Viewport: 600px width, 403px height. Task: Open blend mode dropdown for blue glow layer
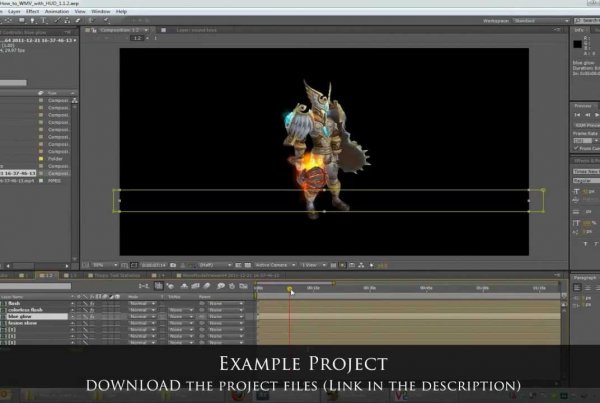pos(142,317)
